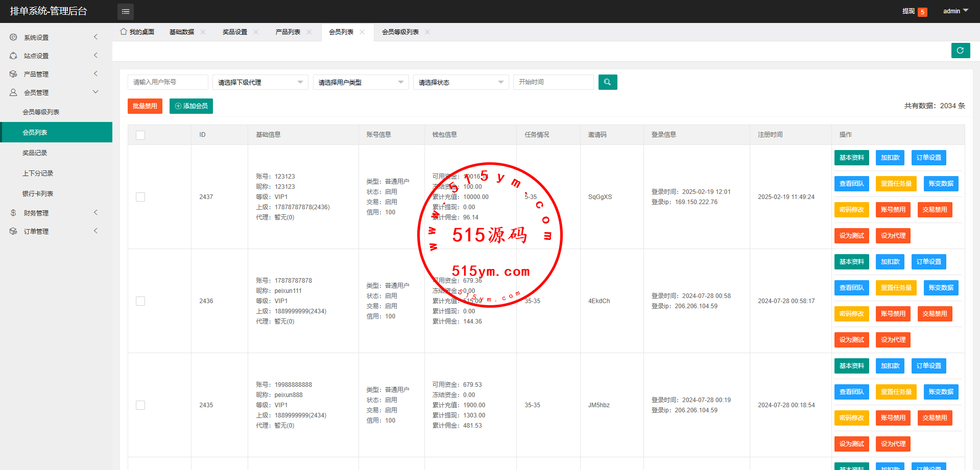Click the red 批量禁用 button

point(145,106)
